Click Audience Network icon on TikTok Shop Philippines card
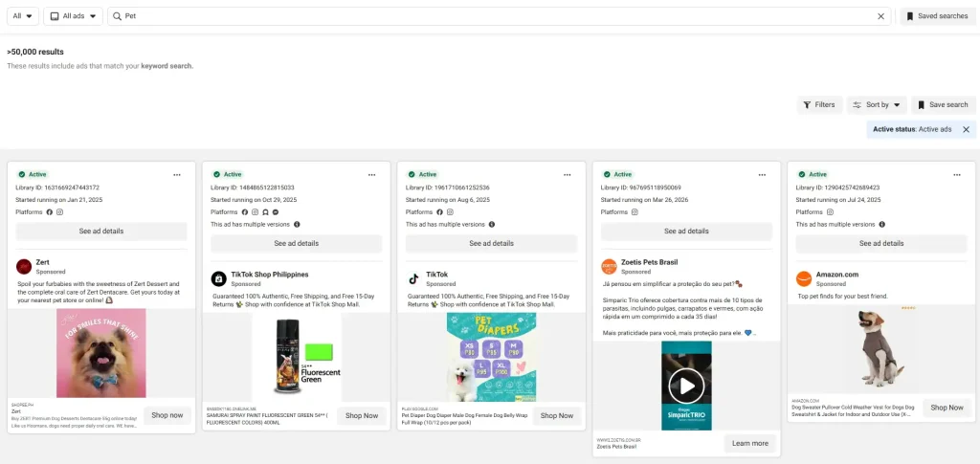 pyautogui.click(x=265, y=212)
